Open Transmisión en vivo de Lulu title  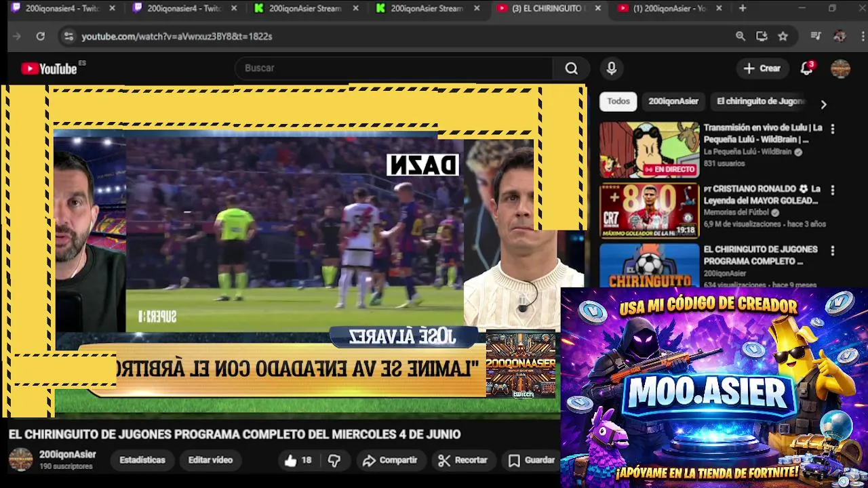(x=763, y=134)
